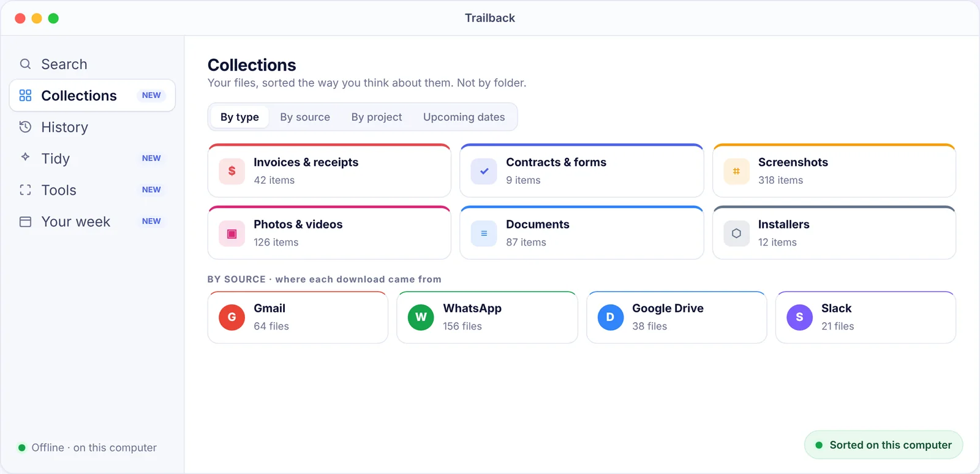Click the History clock icon
This screenshot has height=474, width=980.
tap(25, 127)
